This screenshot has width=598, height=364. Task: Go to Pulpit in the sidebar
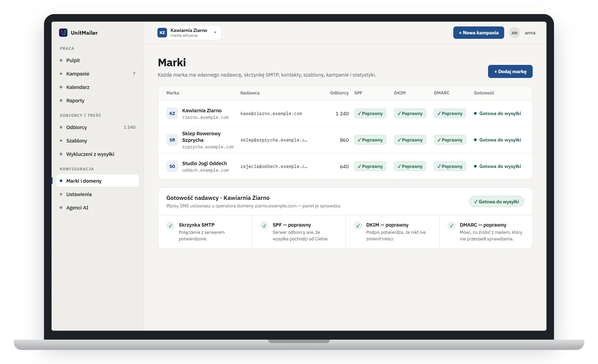(98, 60)
